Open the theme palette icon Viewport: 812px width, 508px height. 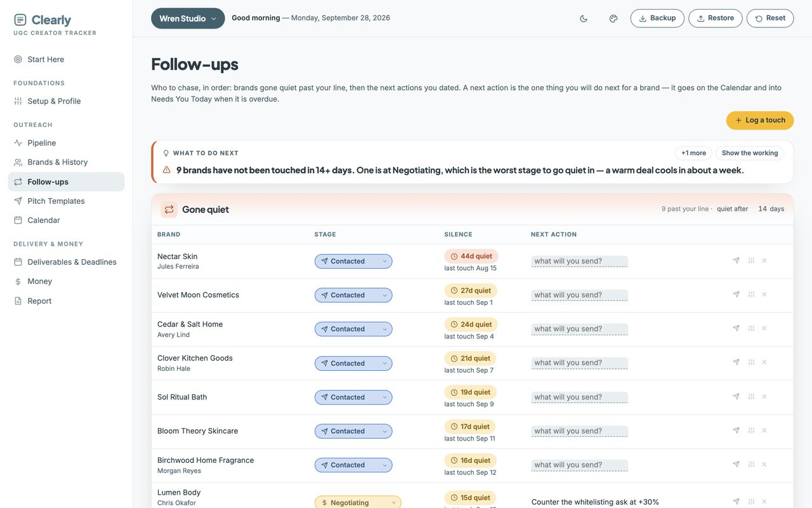[613, 18]
